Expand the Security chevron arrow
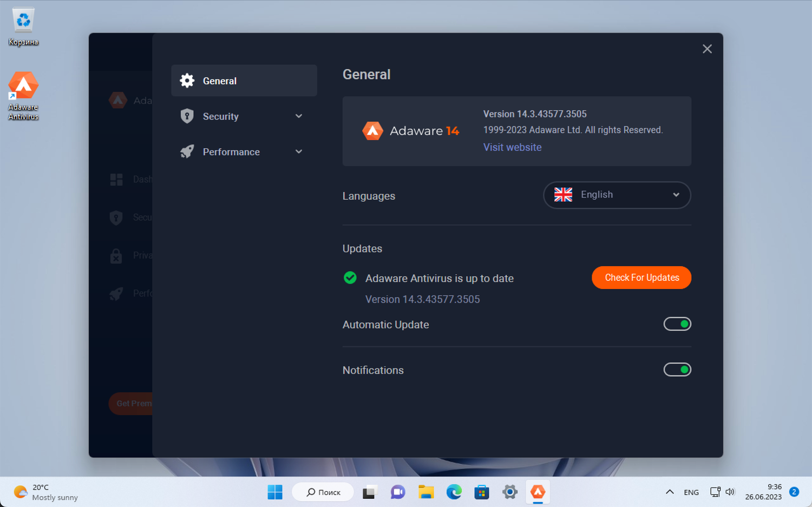The image size is (812, 507). pos(299,116)
